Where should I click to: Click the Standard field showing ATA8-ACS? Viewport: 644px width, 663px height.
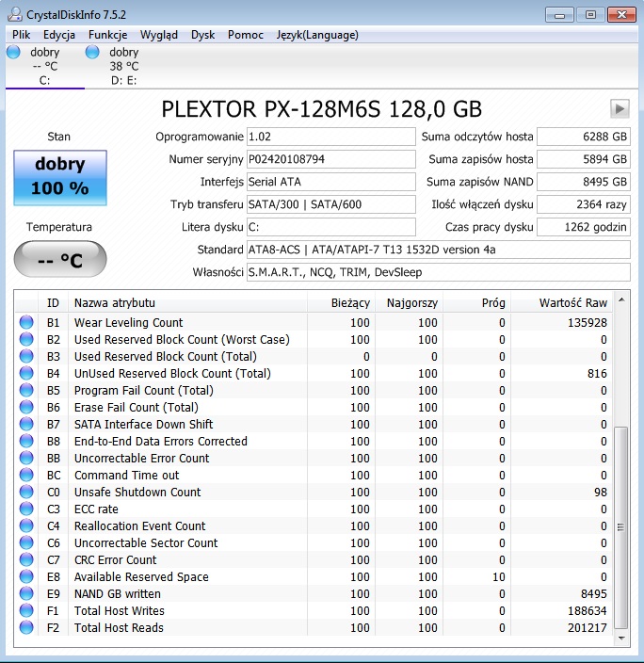click(x=439, y=250)
